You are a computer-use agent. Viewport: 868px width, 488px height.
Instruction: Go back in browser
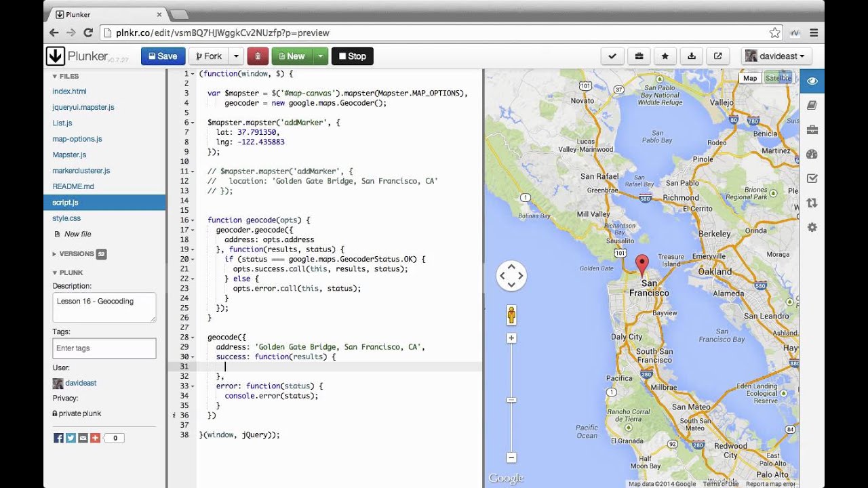coord(54,33)
